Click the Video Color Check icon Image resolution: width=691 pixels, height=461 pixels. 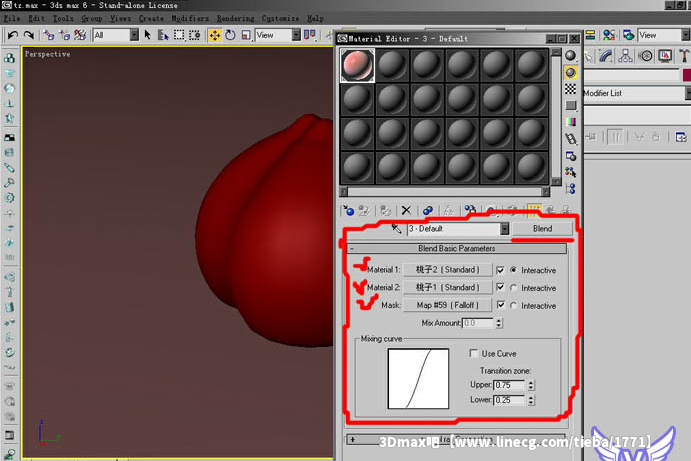pos(571,122)
